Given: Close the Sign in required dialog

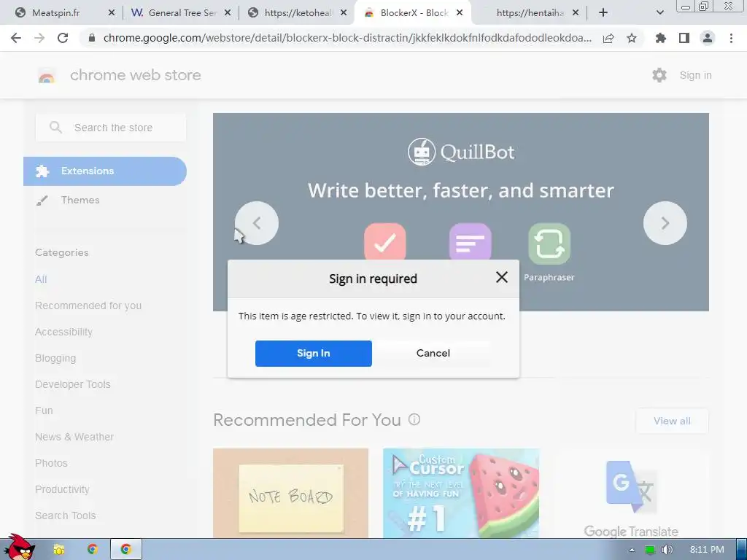Looking at the screenshot, I should [x=502, y=277].
